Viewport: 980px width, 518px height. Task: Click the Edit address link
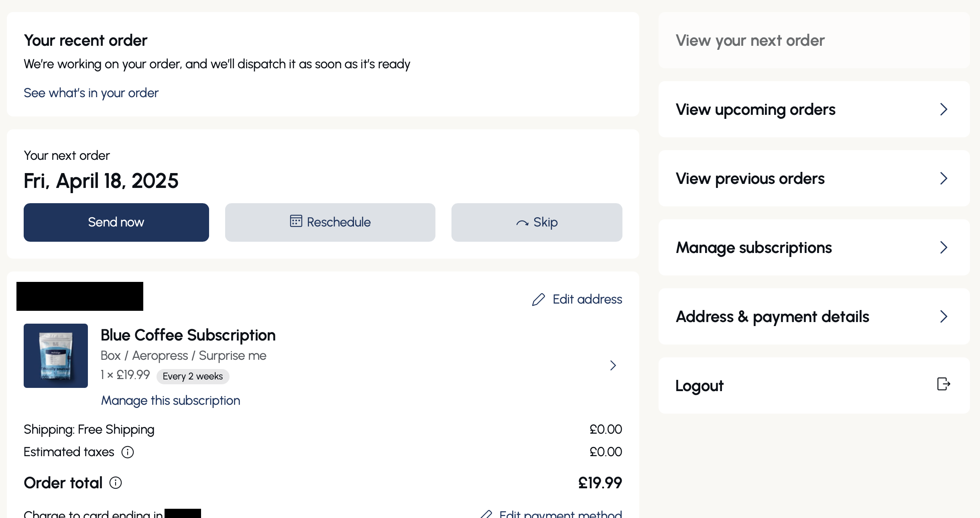[x=587, y=300]
